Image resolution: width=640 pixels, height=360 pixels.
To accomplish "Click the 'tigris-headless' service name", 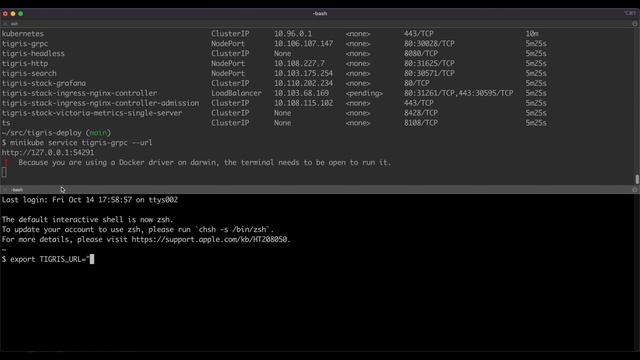I will click(33, 53).
